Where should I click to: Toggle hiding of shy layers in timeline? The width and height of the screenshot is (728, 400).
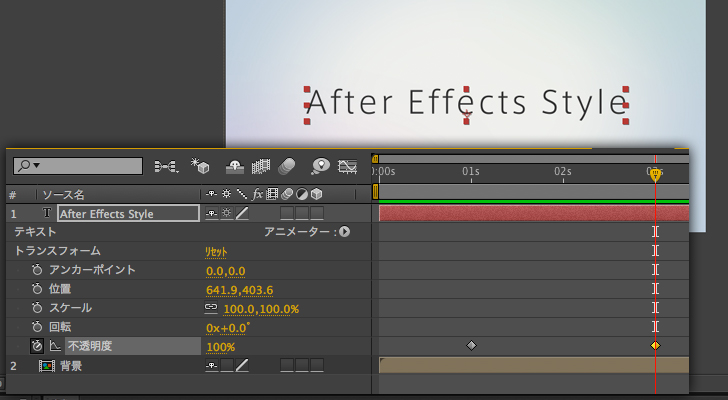(235, 167)
